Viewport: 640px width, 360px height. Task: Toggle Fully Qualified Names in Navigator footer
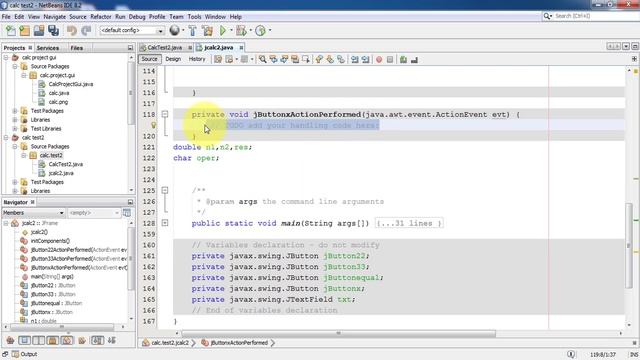pos(82,340)
